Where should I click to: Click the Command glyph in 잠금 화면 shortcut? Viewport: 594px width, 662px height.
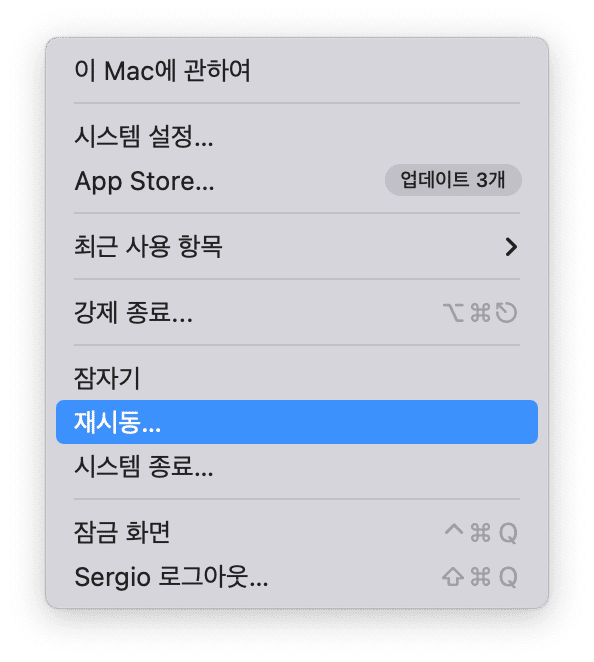pos(480,532)
